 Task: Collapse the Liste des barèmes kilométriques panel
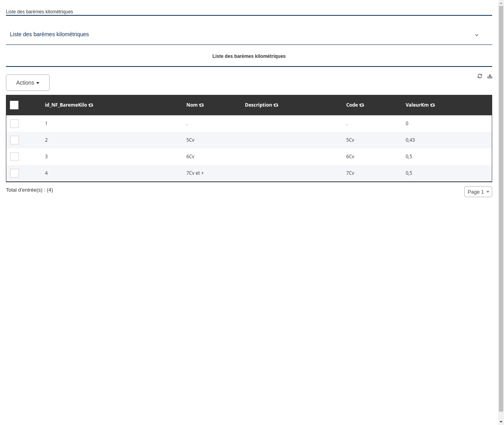click(x=476, y=35)
